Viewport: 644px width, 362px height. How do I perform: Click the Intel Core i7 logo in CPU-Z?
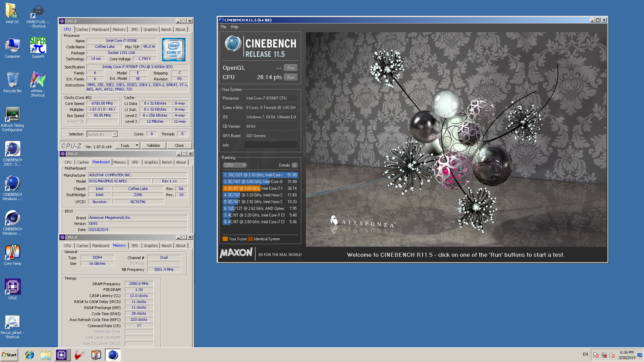(x=174, y=50)
